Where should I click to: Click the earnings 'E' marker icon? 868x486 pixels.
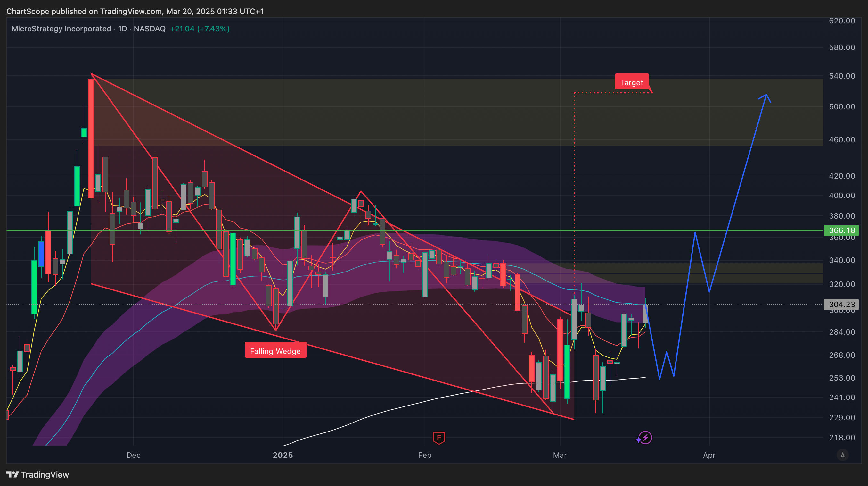pos(439,438)
